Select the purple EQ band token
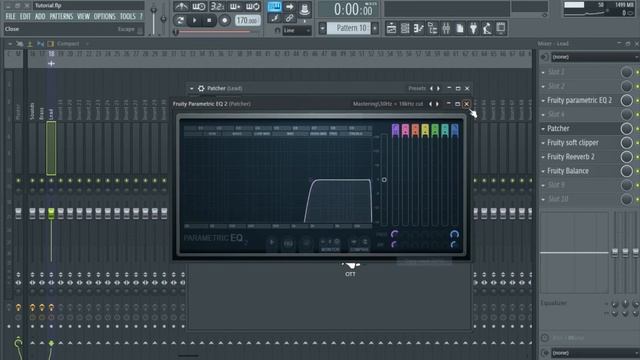Viewport: 640px width, 360px height. click(395, 130)
